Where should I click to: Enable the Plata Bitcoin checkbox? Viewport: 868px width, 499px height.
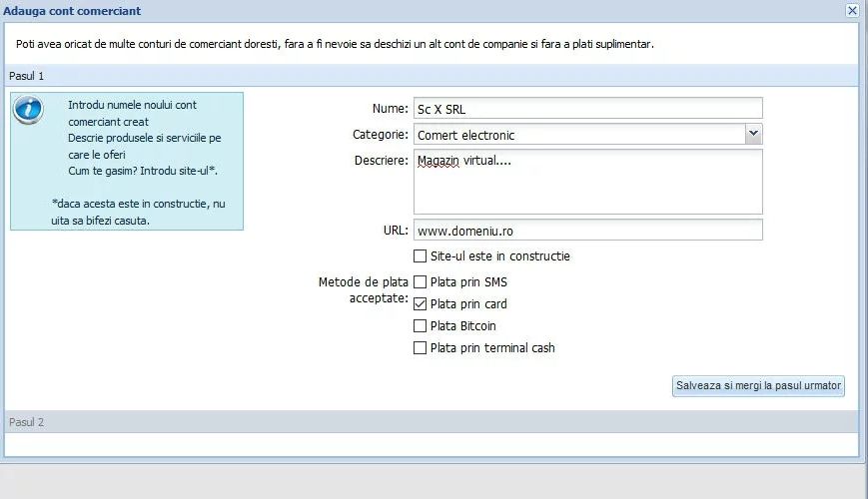click(420, 326)
